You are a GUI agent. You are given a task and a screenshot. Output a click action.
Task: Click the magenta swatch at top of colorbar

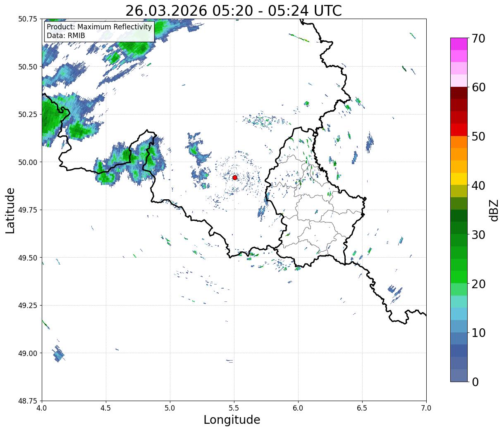tap(459, 44)
